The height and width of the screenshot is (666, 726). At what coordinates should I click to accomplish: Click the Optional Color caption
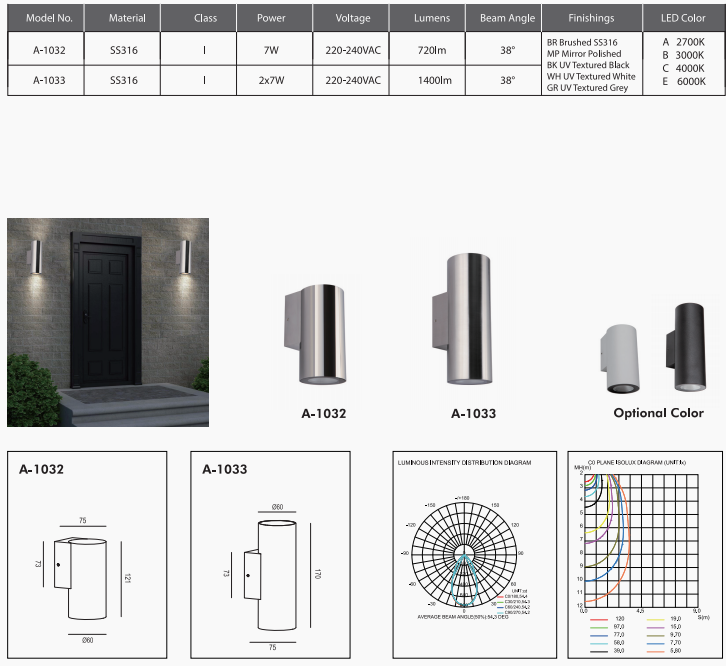point(658,413)
